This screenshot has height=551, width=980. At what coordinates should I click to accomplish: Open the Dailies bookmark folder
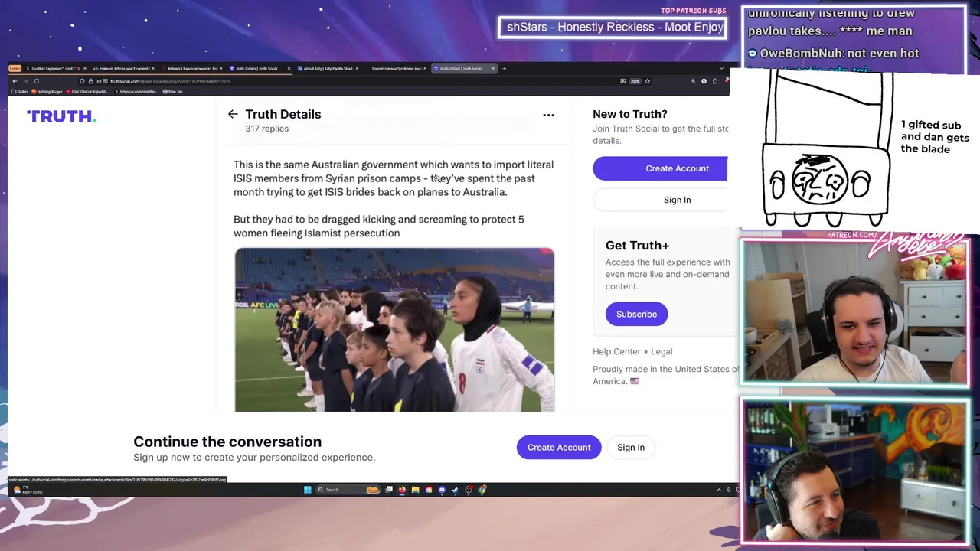(20, 91)
